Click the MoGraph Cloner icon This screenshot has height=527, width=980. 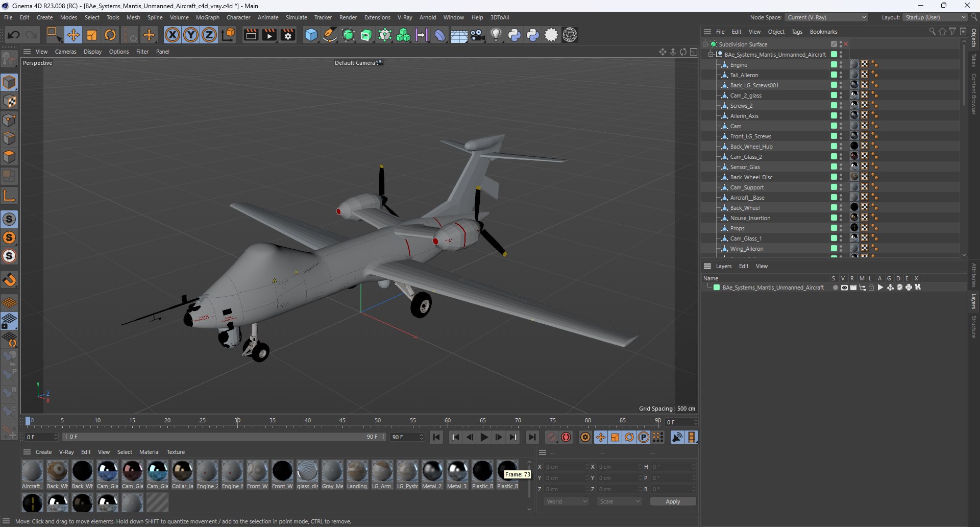[403, 35]
